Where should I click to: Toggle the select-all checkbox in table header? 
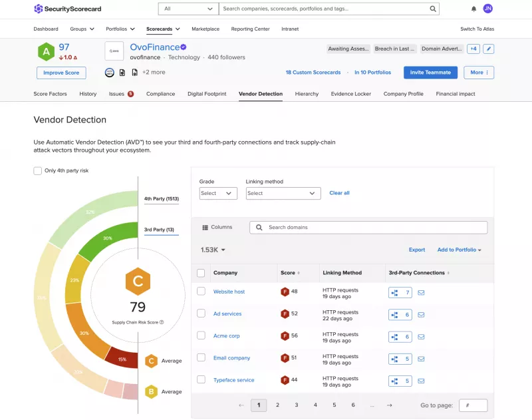tap(201, 273)
